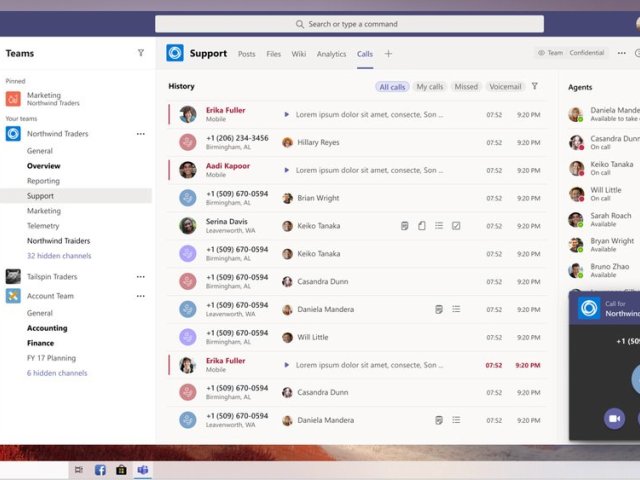
Task: Play Erika Fuller's first voicemail
Action: click(x=287, y=115)
